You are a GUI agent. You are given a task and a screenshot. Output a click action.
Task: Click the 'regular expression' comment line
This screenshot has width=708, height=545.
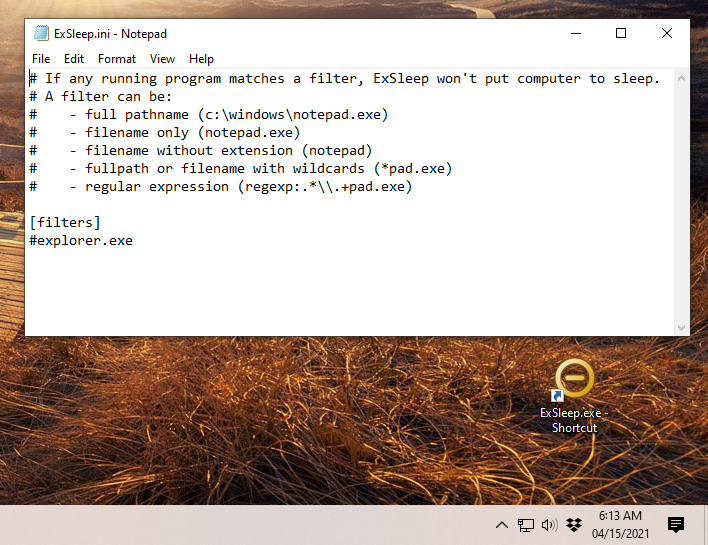pyautogui.click(x=221, y=187)
